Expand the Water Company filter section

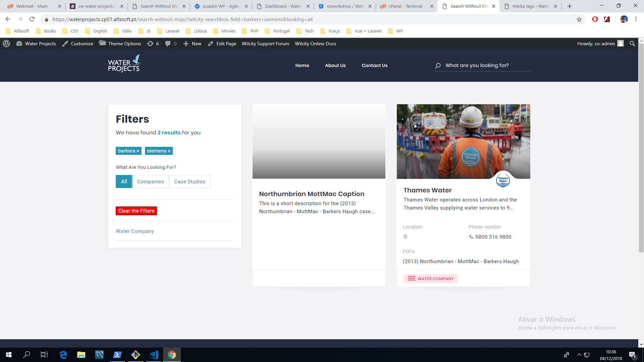coord(135,231)
